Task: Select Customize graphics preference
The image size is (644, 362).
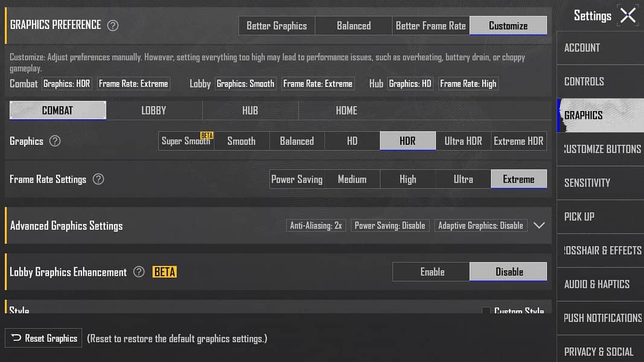Action: [x=508, y=25]
